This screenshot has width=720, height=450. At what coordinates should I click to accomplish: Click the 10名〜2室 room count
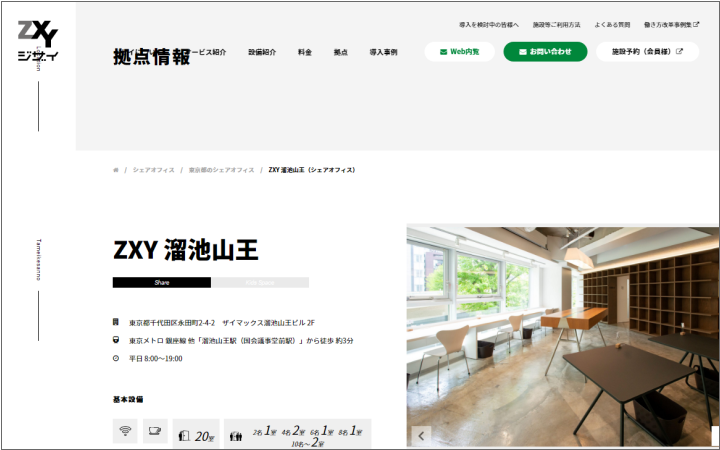click(308, 443)
